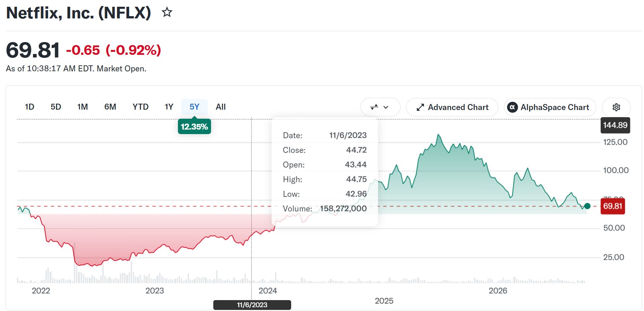Click the 2026 x-axis label
Screen dimensions: 644x311
tap(498, 291)
